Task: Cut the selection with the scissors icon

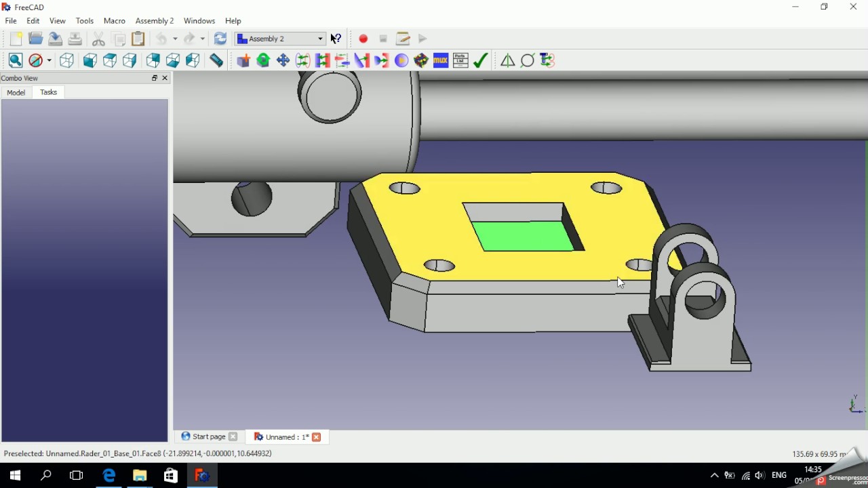Action: point(98,39)
